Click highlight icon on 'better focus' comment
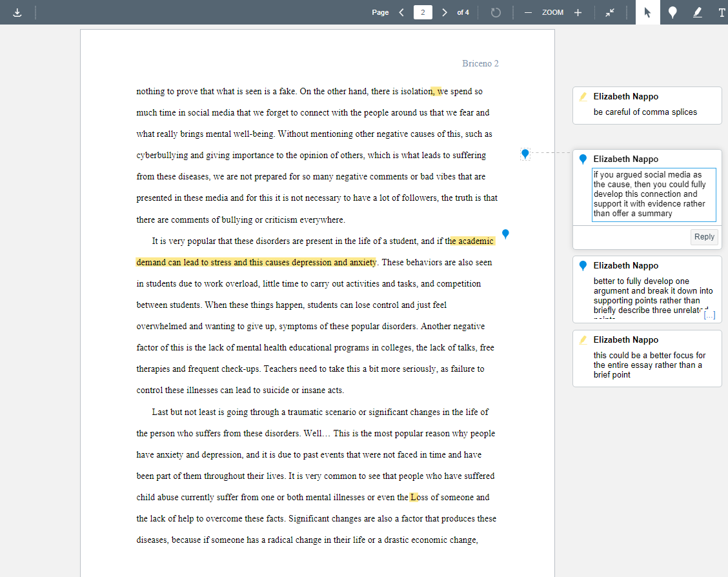 (x=583, y=339)
